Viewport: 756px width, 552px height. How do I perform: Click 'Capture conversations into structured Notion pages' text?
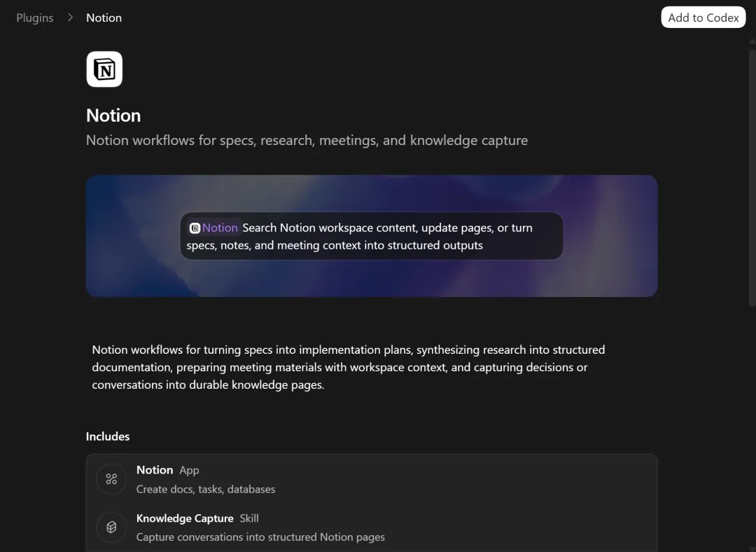coord(260,537)
